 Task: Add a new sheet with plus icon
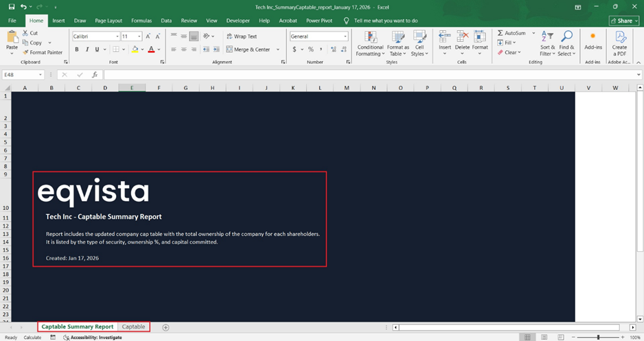pos(165,327)
